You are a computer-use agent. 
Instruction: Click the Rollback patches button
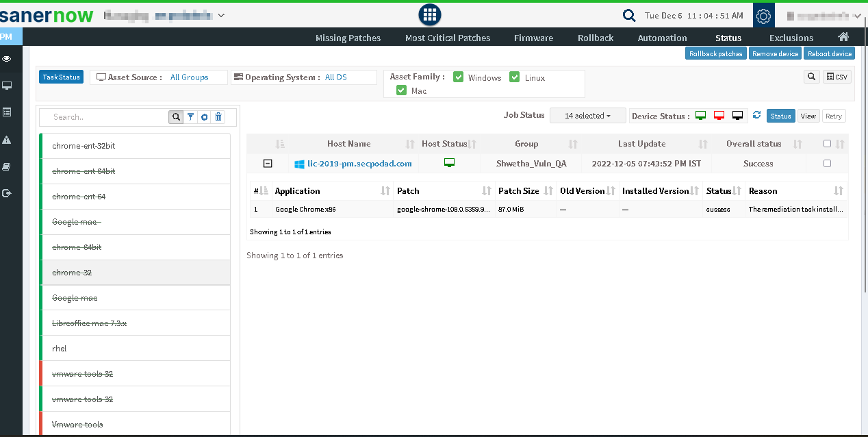tap(715, 53)
